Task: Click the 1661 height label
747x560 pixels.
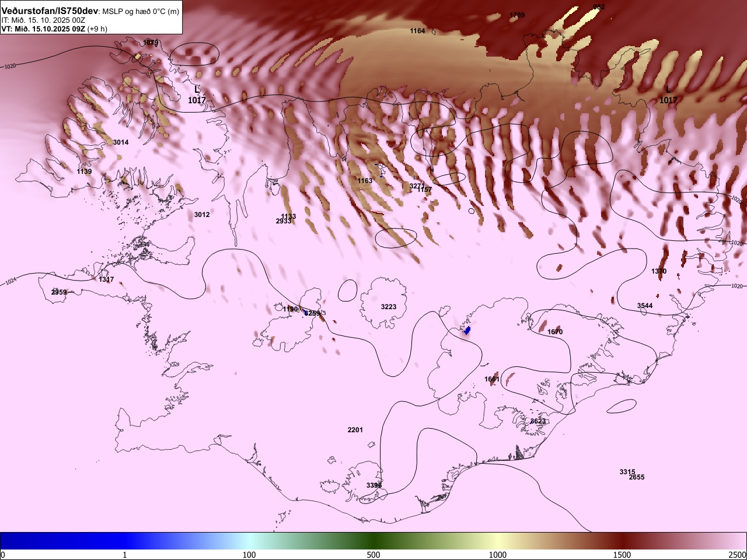Action: tap(492, 379)
